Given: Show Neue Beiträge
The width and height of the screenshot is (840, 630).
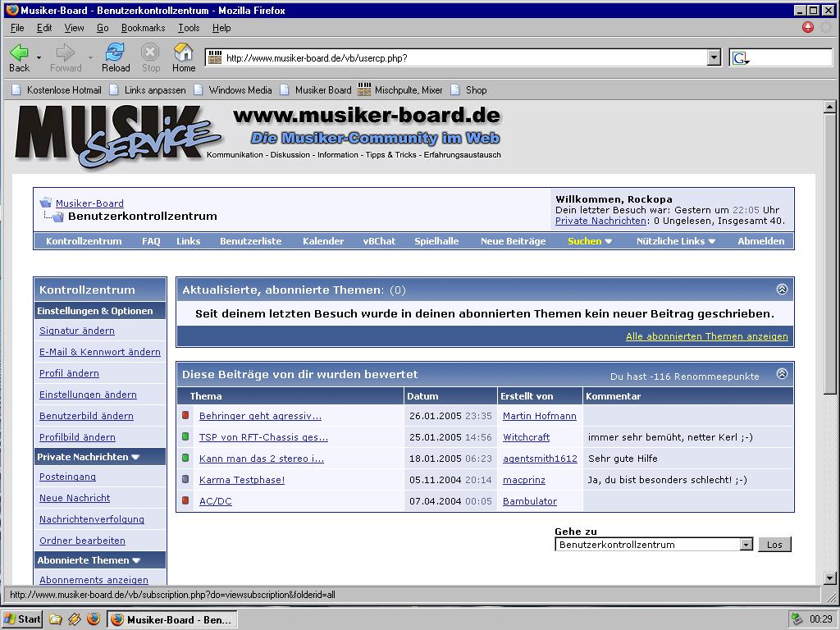Looking at the screenshot, I should [514, 241].
